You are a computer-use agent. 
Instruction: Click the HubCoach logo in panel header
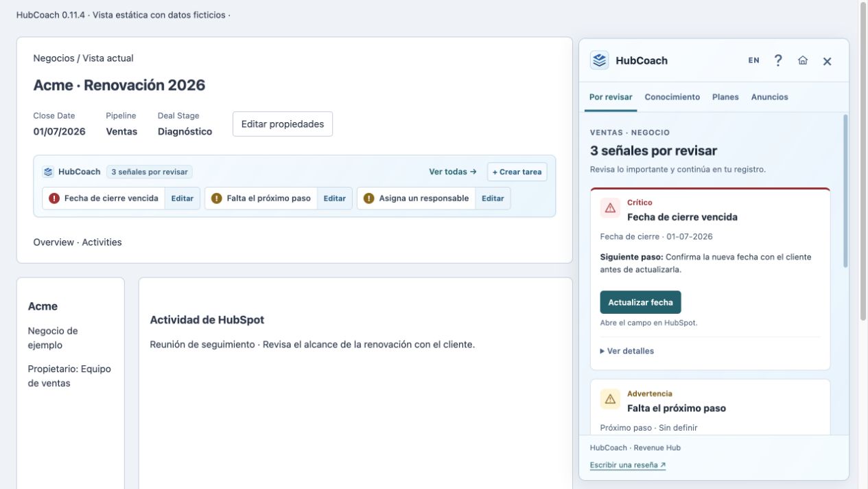coord(600,60)
